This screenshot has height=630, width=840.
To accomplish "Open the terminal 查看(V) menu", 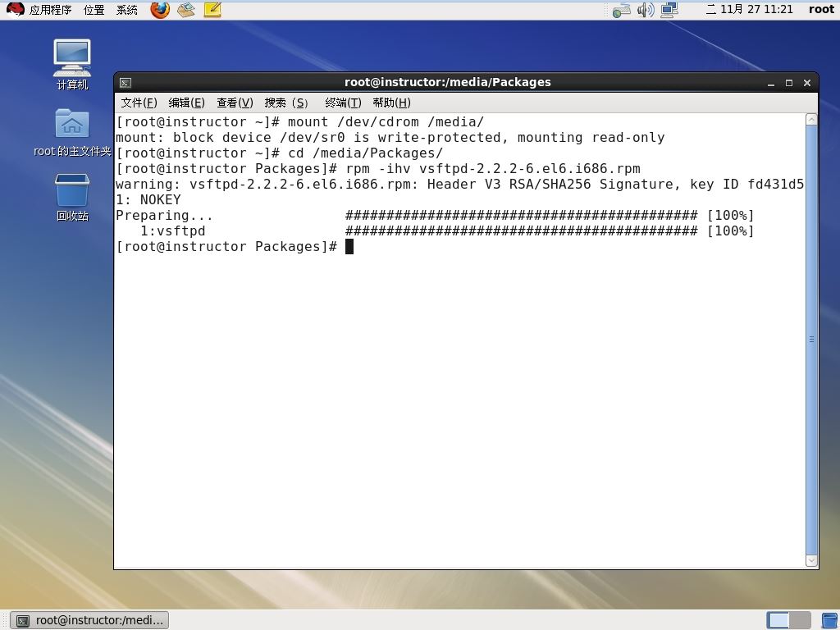I will tap(235, 103).
